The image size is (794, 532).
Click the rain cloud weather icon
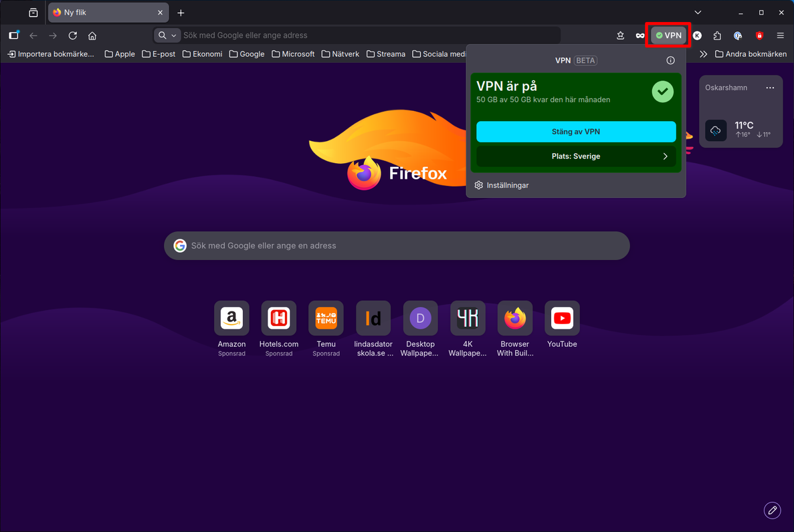pos(716,130)
